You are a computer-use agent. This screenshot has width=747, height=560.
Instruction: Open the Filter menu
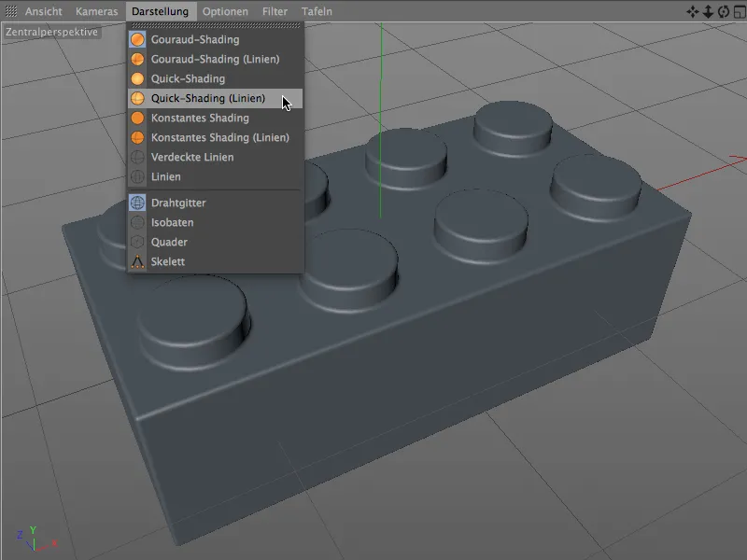point(275,11)
